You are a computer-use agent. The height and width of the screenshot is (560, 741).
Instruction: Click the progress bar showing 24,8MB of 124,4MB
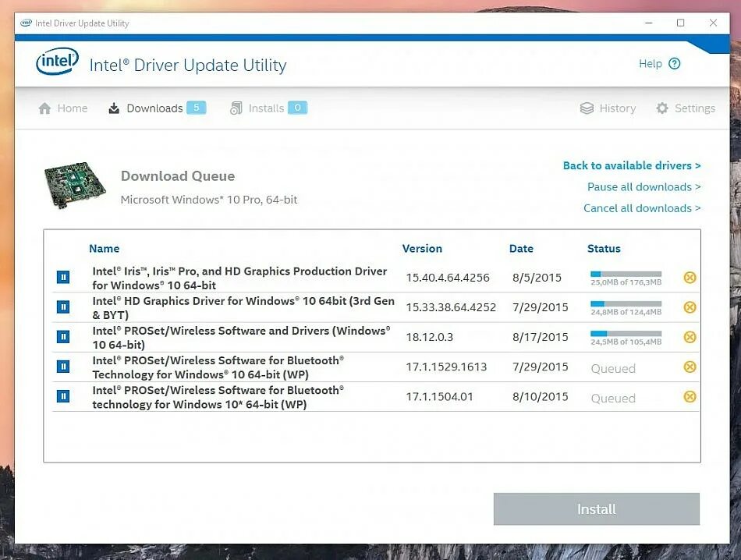point(626,304)
